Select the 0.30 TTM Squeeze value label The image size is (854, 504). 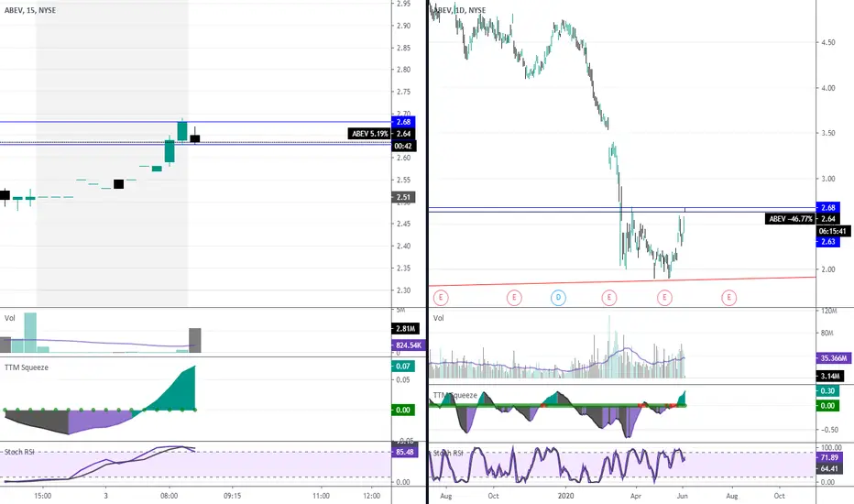pos(827,390)
